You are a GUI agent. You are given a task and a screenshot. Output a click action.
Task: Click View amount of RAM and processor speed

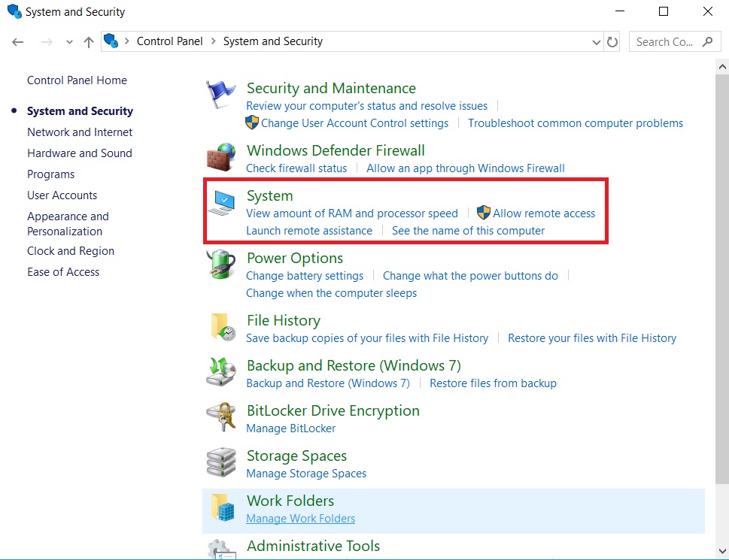coord(352,213)
